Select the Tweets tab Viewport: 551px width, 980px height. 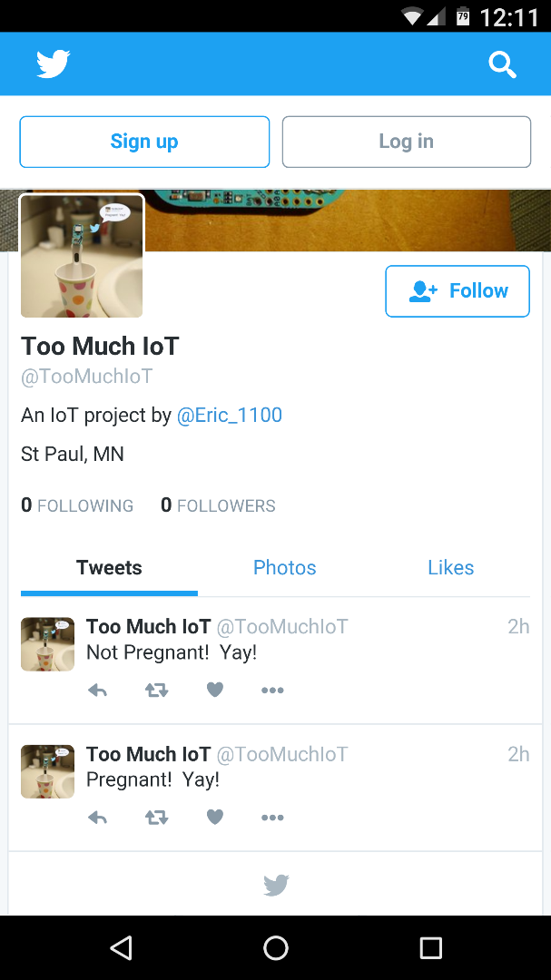click(x=110, y=567)
